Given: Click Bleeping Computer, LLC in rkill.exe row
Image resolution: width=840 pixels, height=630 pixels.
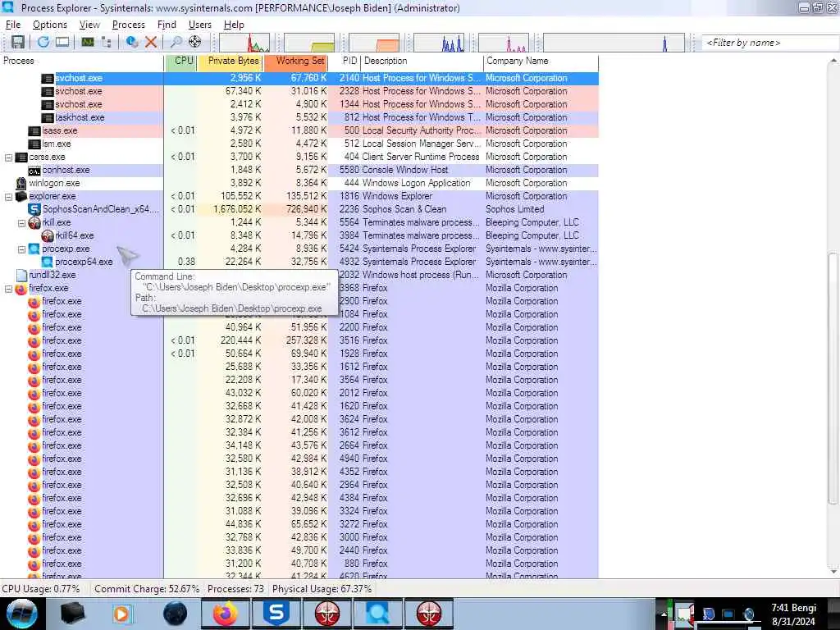Looking at the screenshot, I should 532,222.
